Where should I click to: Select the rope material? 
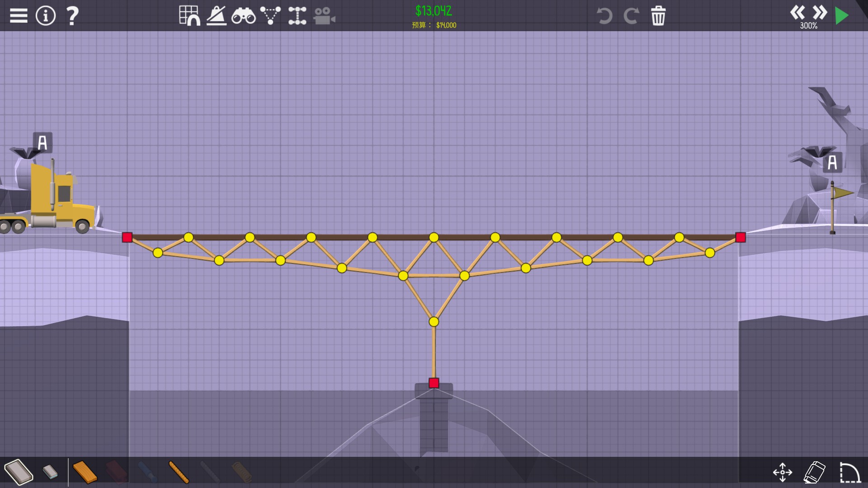pyautogui.click(x=179, y=472)
